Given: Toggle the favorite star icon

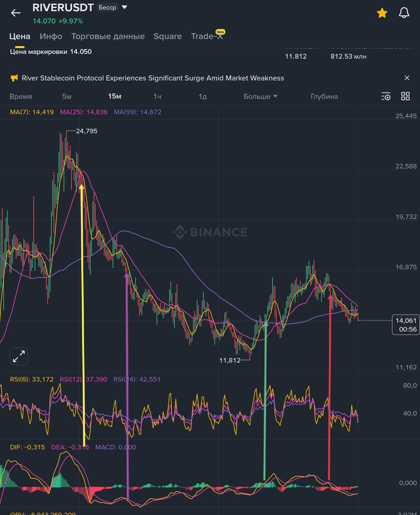Looking at the screenshot, I should tap(382, 13).
